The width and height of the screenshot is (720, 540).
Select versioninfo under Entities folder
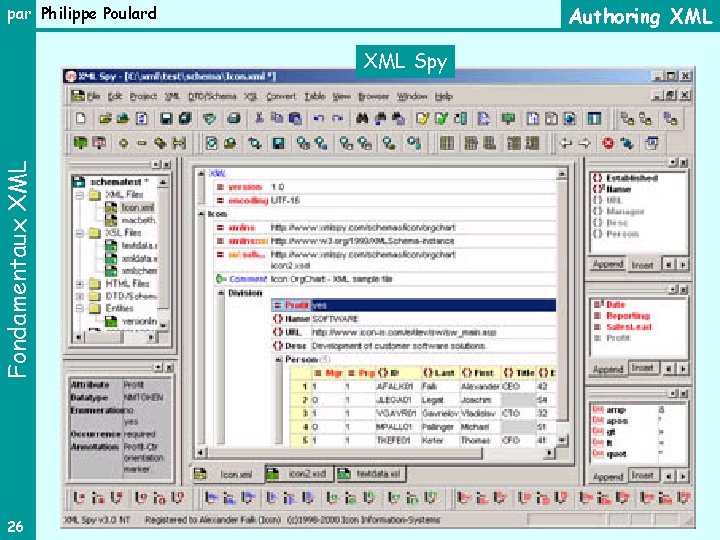(x=139, y=321)
